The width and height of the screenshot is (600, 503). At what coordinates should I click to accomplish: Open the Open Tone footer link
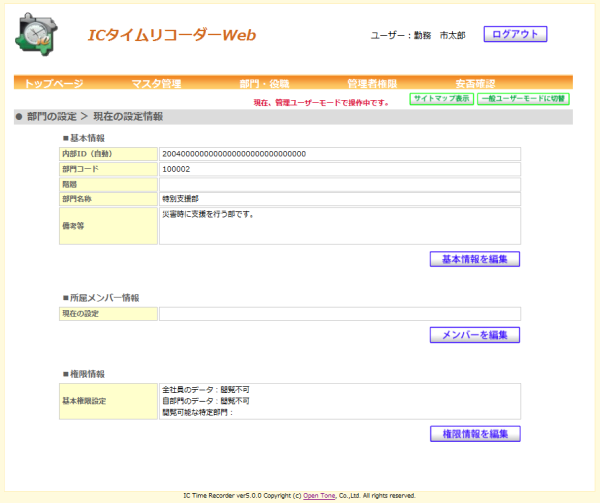point(319,495)
